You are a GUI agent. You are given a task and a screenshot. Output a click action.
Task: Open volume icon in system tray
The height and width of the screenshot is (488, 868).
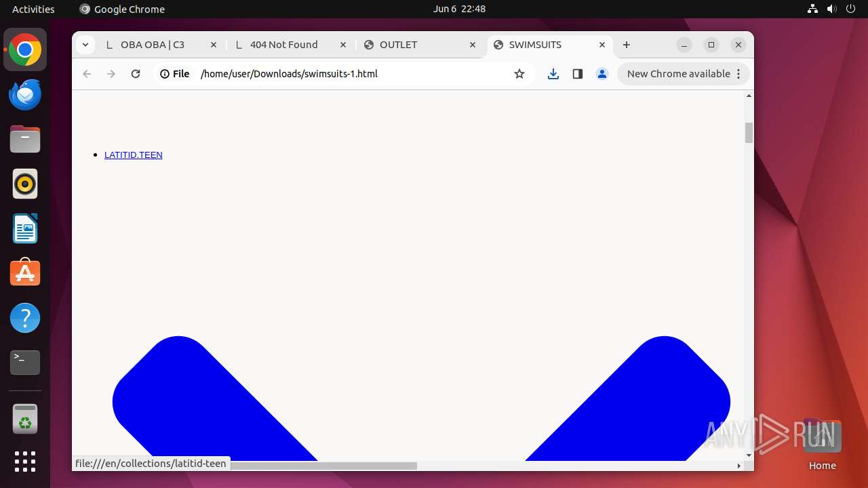tap(831, 9)
